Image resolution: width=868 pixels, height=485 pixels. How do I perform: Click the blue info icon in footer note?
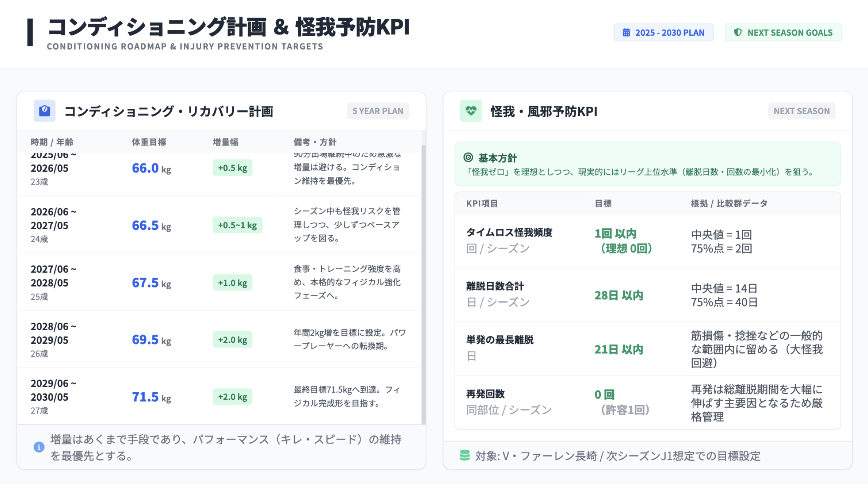click(39, 447)
